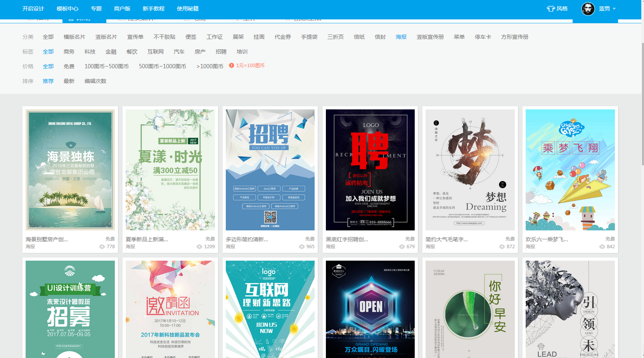Filter tag by 科技
The width and height of the screenshot is (644, 358).
[90, 52]
